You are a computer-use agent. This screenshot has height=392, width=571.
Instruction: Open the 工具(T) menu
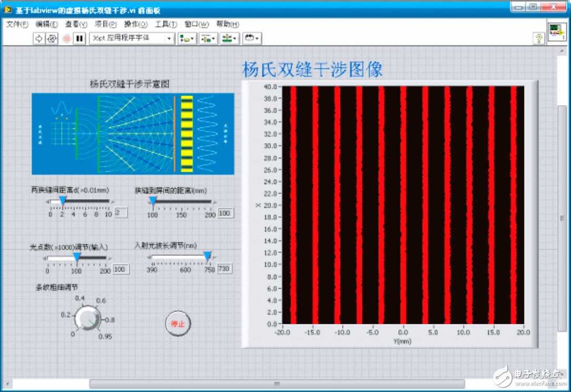[166, 24]
